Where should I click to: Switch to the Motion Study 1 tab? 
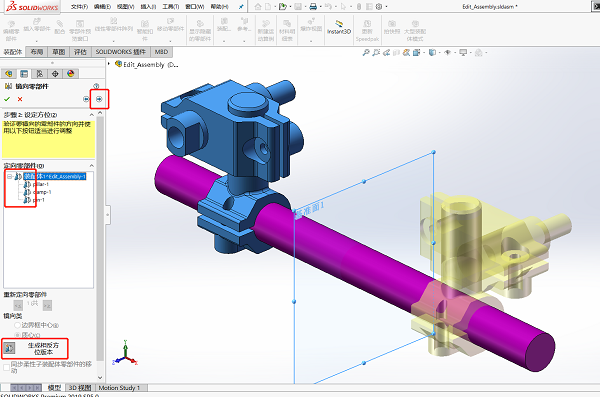click(x=119, y=387)
